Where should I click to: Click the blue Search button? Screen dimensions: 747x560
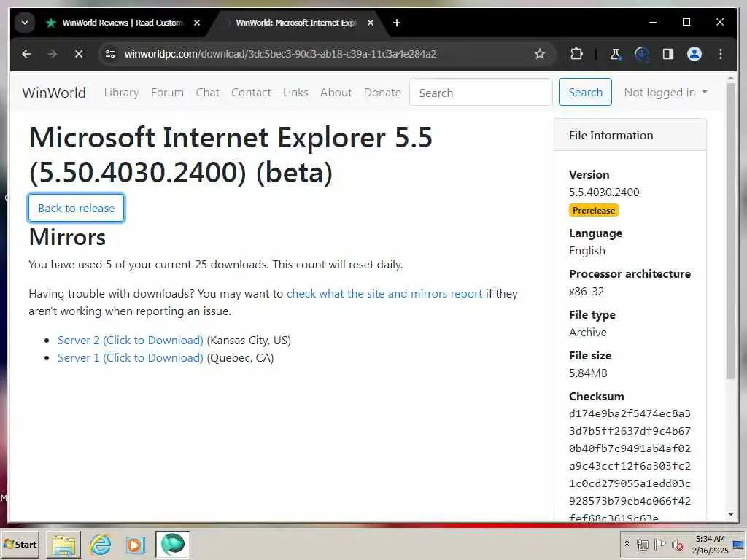[585, 93]
